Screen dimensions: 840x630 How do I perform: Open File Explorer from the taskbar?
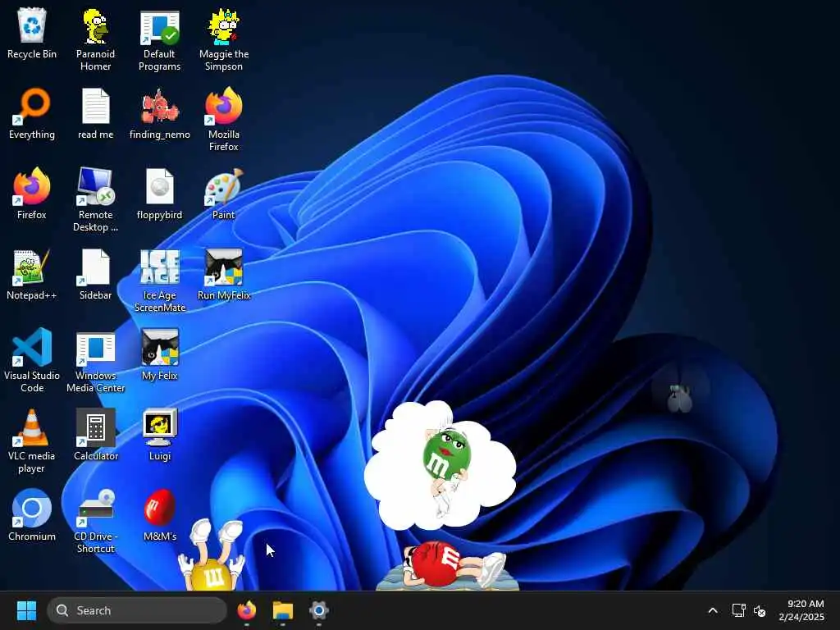(x=283, y=610)
